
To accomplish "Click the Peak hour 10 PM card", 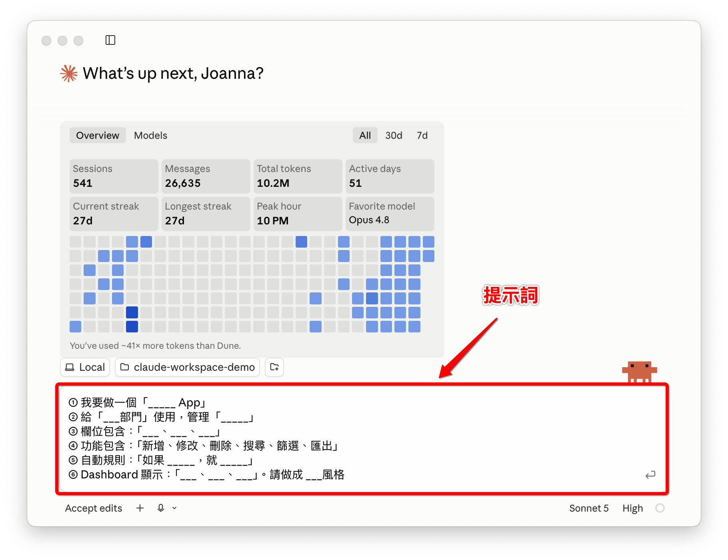I will coord(298,214).
